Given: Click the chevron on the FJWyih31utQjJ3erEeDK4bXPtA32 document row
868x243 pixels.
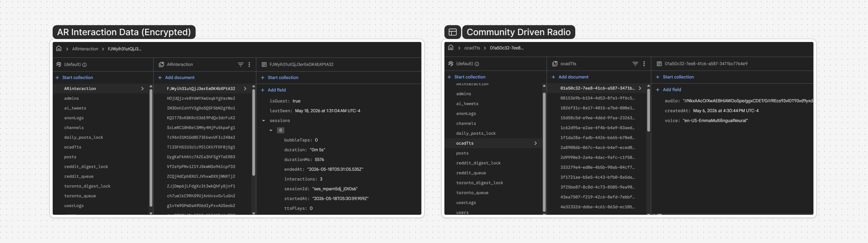Looking at the screenshot, I should point(245,89).
